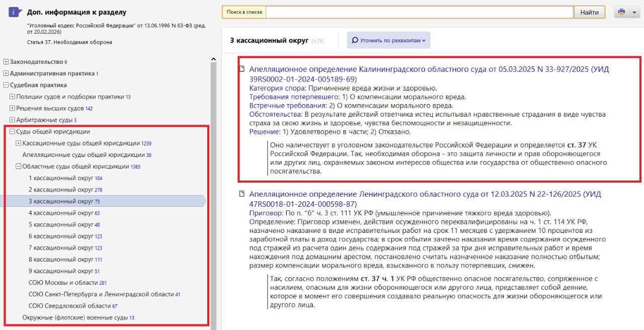Open Уточнить по реквизитам dropdown
644x330 pixels.
(388, 40)
